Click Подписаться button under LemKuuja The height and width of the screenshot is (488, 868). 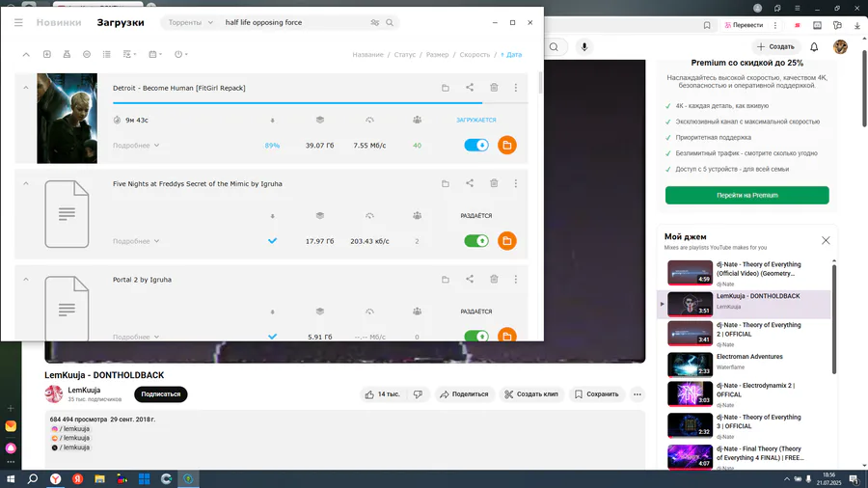tap(160, 393)
